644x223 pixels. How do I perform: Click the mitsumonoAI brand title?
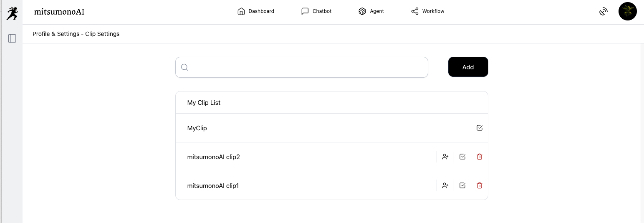(59, 12)
